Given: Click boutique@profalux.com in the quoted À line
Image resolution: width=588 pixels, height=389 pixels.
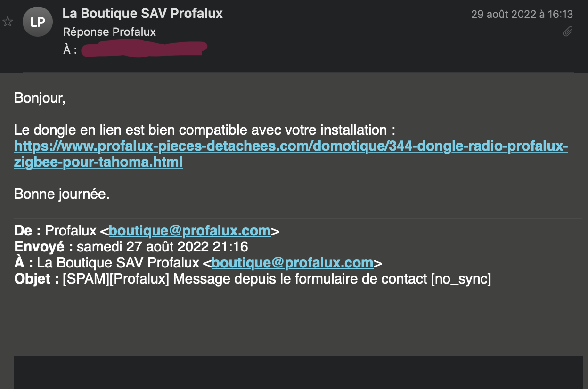Looking at the screenshot, I should [292, 262].
